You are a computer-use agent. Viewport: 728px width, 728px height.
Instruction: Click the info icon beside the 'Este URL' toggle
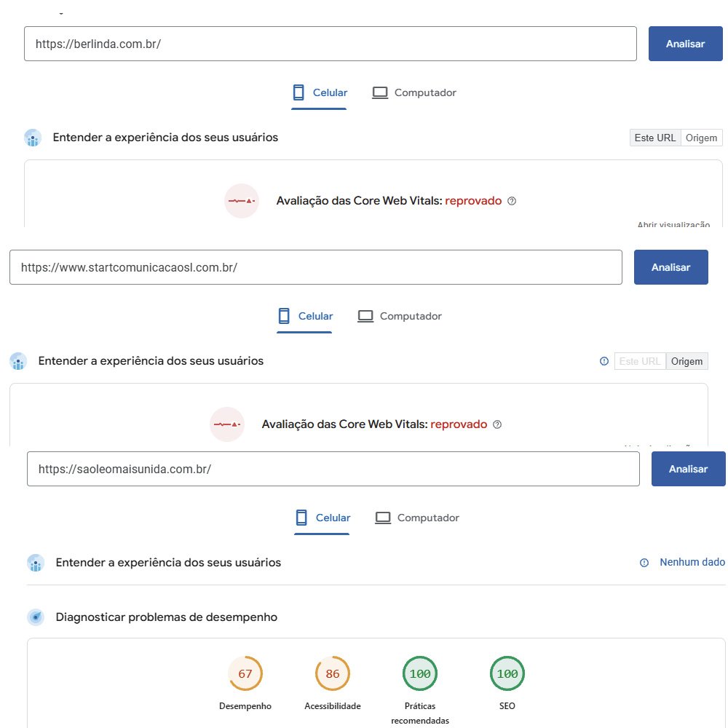pyautogui.click(x=604, y=361)
